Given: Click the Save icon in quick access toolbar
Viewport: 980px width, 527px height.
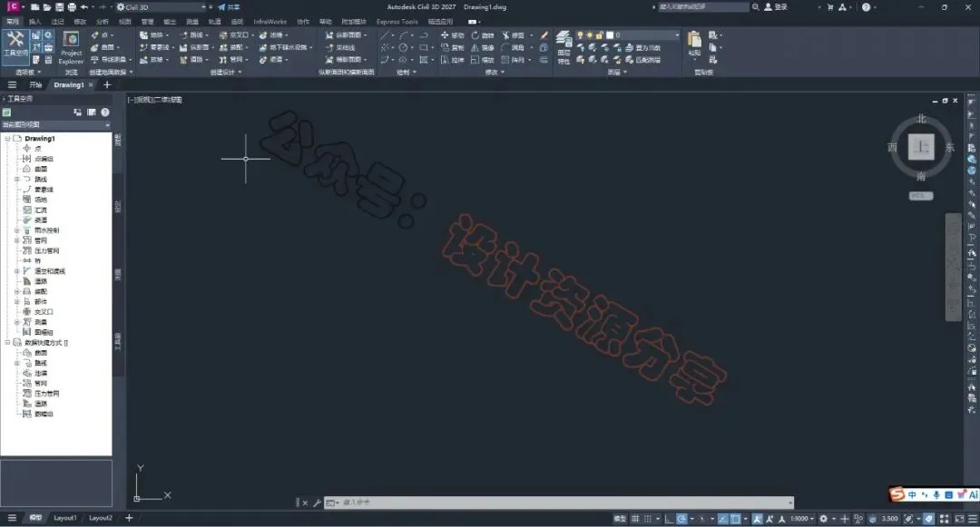Looking at the screenshot, I should (x=59, y=7).
